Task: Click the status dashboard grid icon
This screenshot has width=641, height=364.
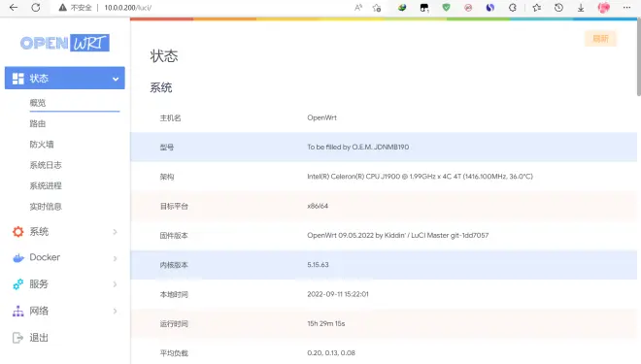Action: (18, 79)
